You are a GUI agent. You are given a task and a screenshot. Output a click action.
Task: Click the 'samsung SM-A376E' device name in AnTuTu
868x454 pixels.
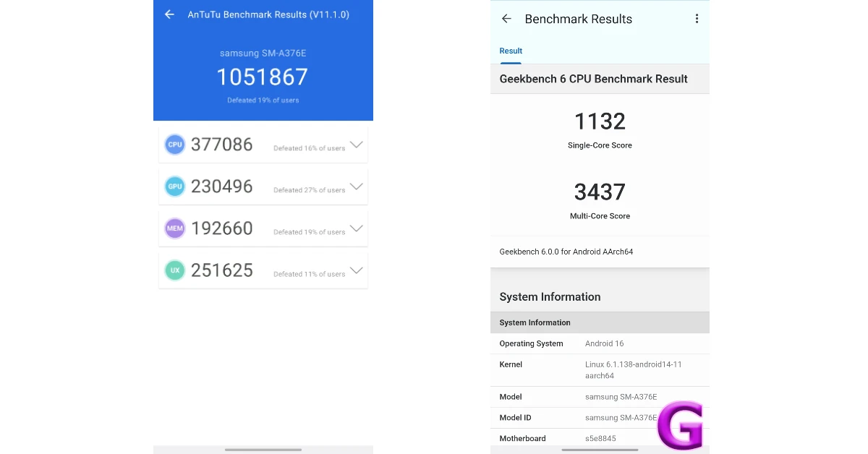tap(263, 53)
